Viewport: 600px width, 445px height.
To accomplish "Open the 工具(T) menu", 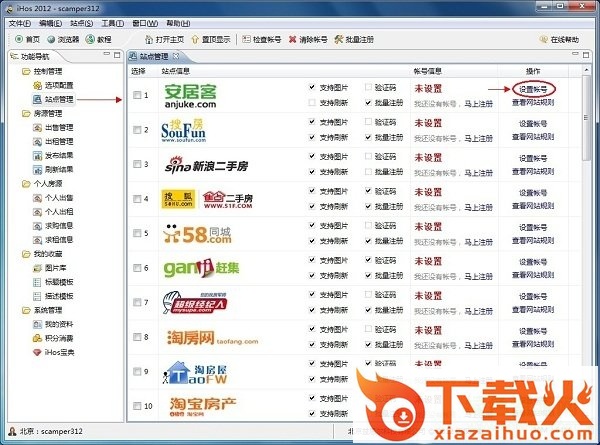I will click(x=112, y=23).
